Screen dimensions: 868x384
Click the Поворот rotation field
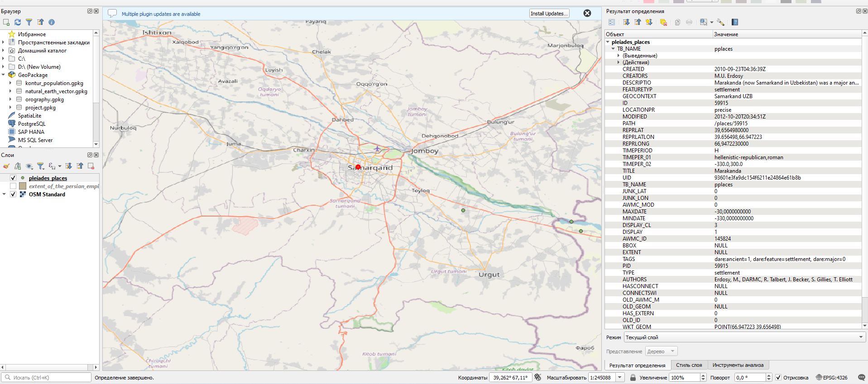pyautogui.click(x=750, y=378)
